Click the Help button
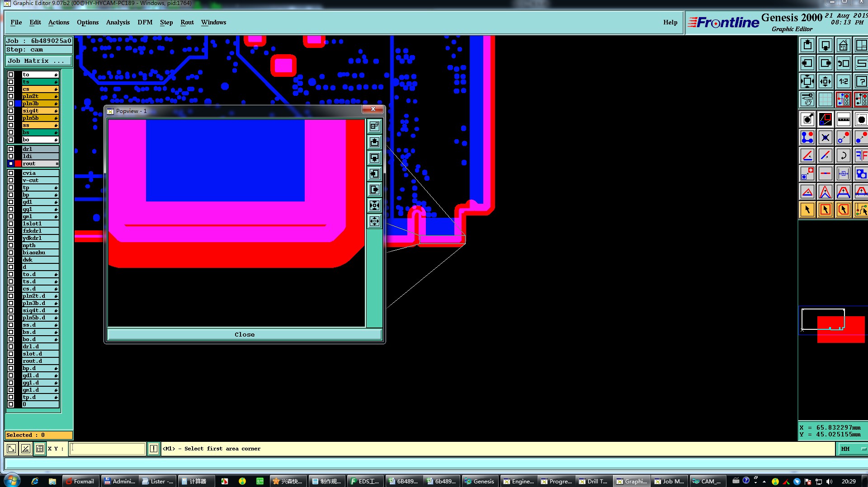The image size is (868, 487). click(670, 22)
